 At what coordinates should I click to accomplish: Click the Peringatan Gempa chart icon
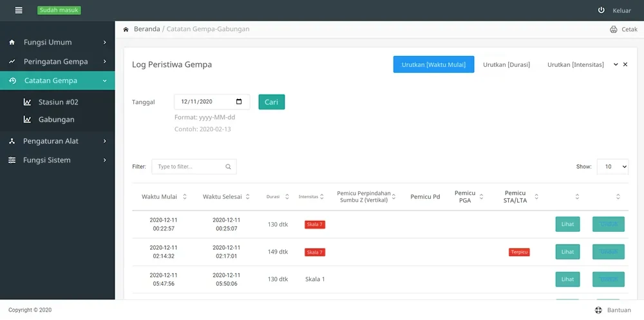pyautogui.click(x=12, y=62)
